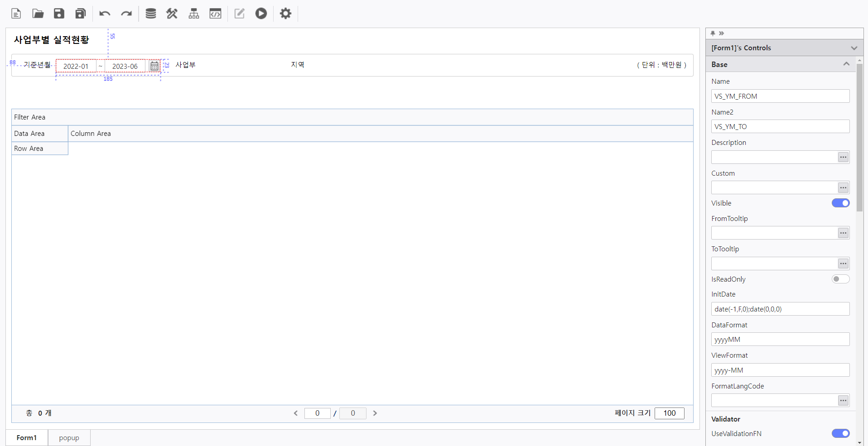Click the Save icon in toolbar

(x=59, y=14)
